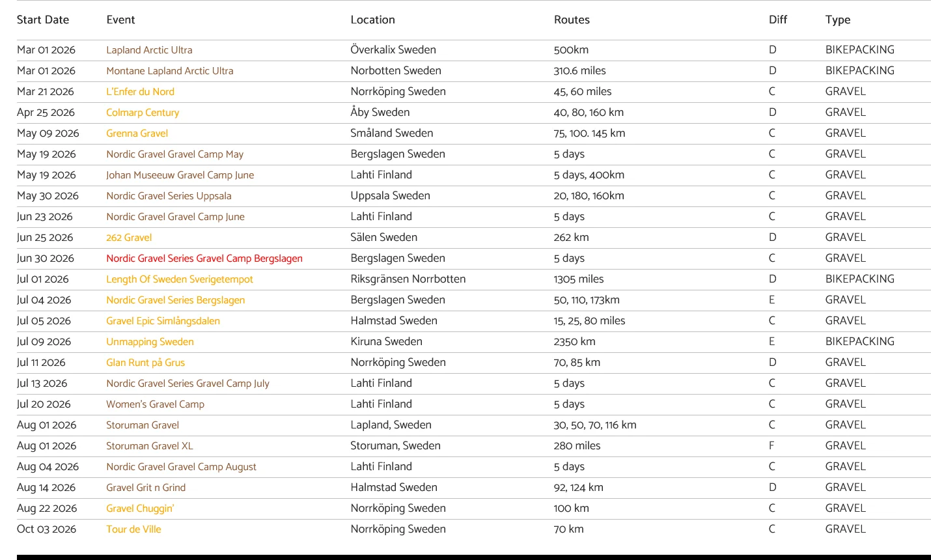Viewport: 931px width, 560px height.
Task: Open Nordic Gravel Series Gravel Camp Bergslagen
Action: (x=204, y=259)
